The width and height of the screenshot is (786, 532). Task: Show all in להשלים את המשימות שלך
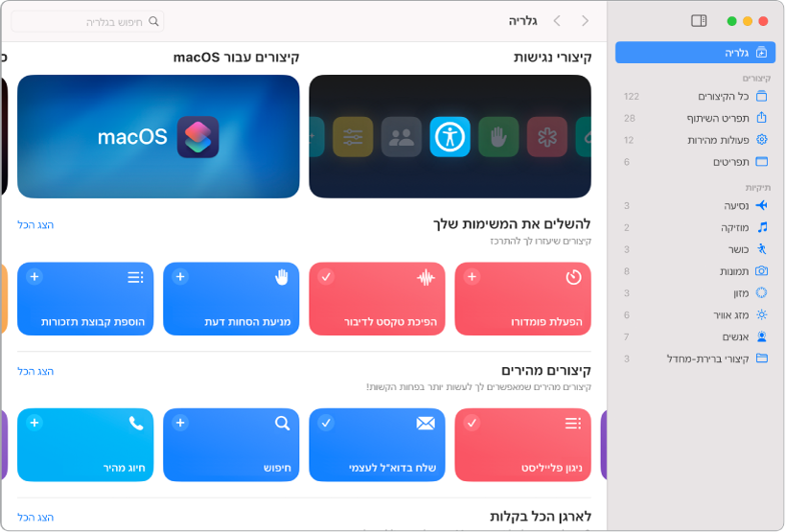tap(35, 224)
